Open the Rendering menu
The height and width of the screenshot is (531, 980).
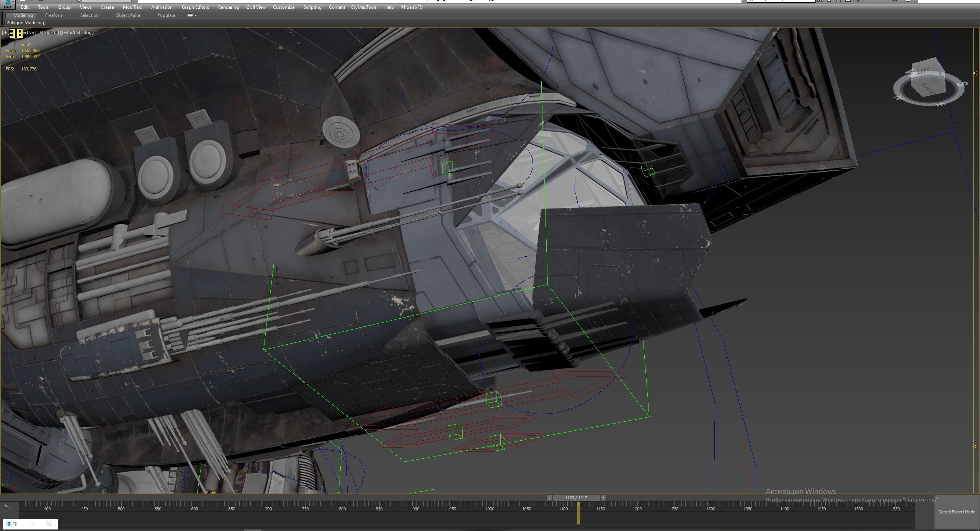pos(228,7)
